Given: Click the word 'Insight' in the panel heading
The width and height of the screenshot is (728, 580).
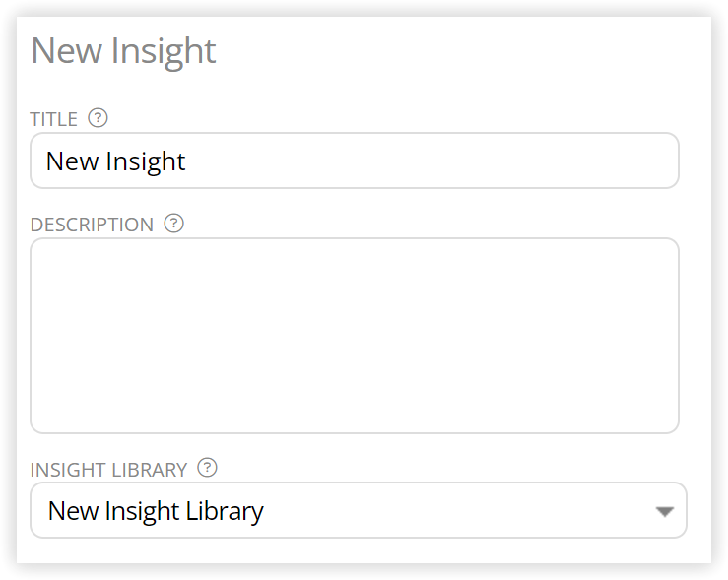Looking at the screenshot, I should 164,52.
